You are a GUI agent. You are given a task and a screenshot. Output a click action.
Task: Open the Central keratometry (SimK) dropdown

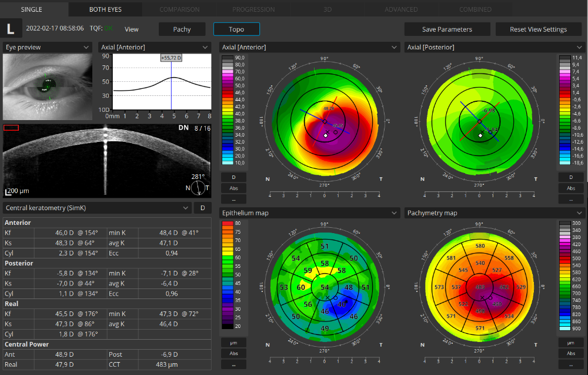tap(98, 208)
